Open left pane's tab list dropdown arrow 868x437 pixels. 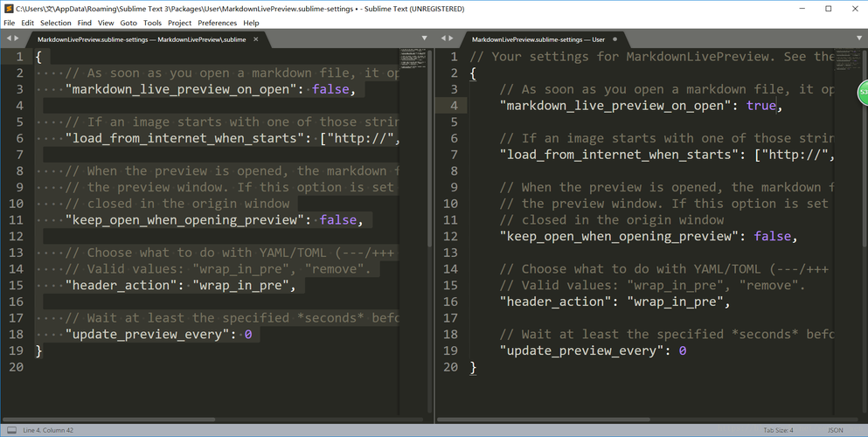[x=425, y=39]
